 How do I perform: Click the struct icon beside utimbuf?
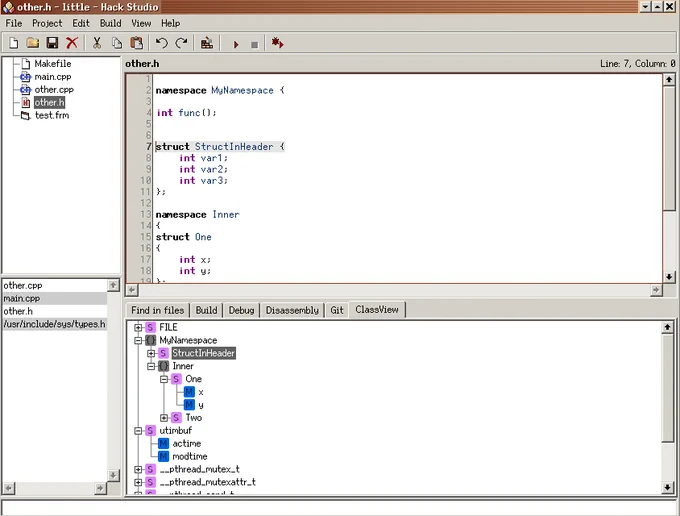click(x=150, y=431)
